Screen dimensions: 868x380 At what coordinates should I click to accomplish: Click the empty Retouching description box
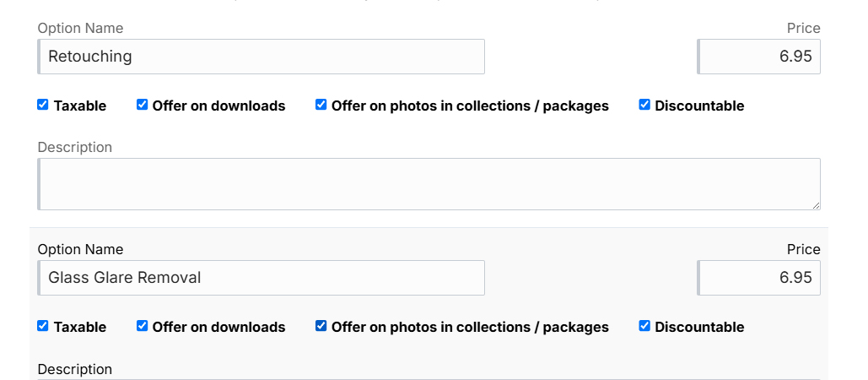coord(429,184)
